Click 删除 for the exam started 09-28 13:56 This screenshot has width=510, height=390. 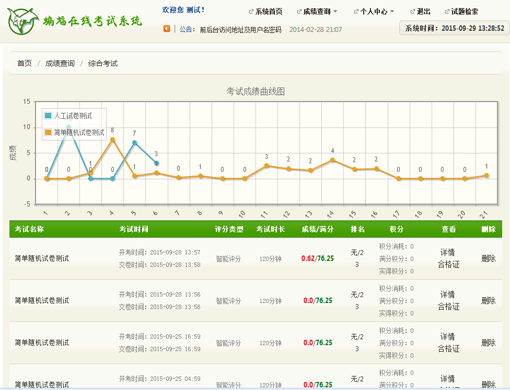[488, 300]
